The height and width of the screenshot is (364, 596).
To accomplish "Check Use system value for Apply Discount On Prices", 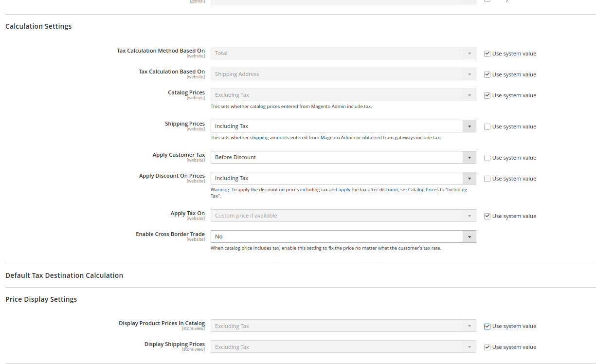I will [487, 178].
